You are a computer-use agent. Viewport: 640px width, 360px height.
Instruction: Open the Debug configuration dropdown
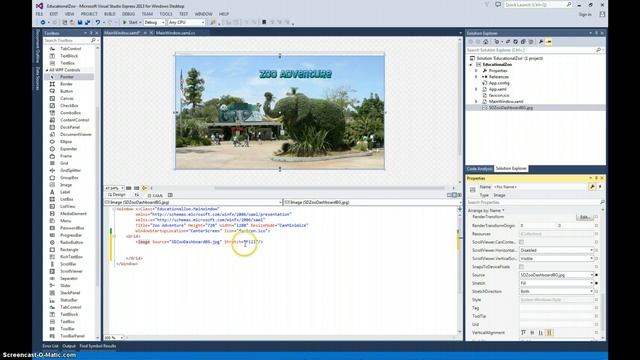coord(154,22)
